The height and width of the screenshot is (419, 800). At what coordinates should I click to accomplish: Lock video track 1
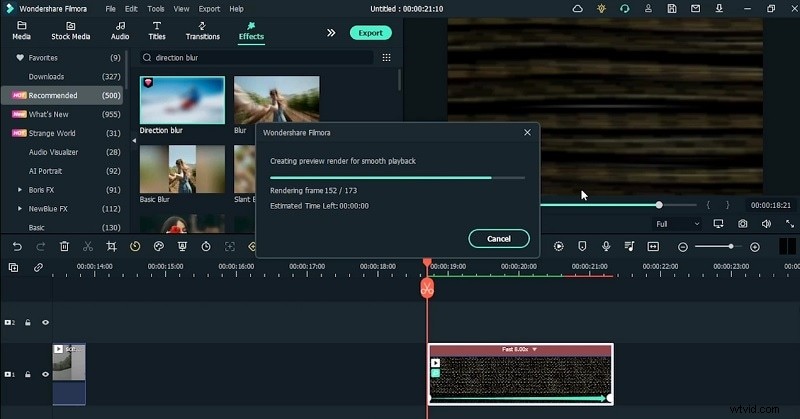coord(28,374)
